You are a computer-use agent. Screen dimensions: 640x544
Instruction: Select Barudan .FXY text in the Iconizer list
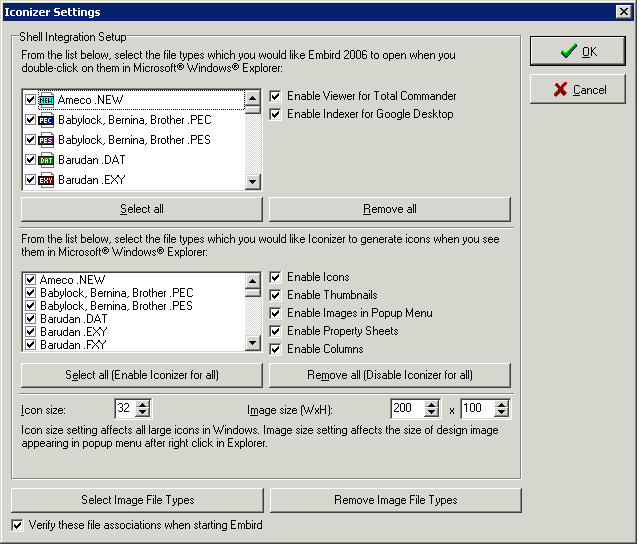tap(73, 345)
